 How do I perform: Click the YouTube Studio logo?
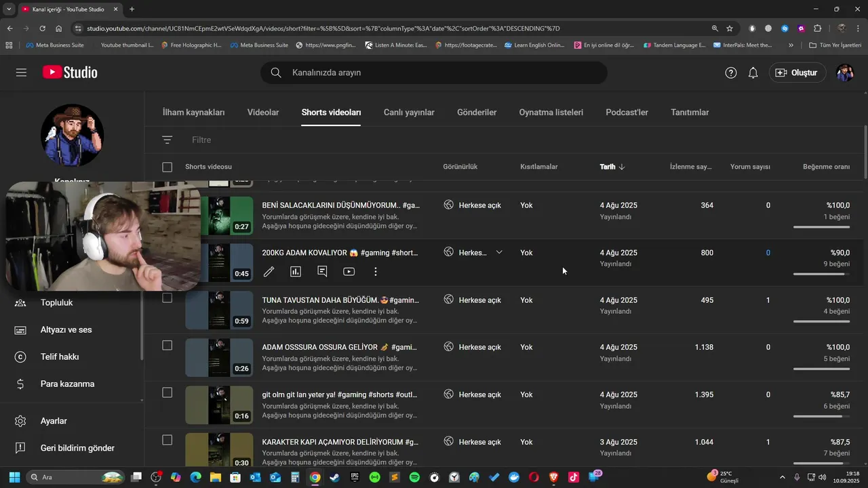[70, 73]
